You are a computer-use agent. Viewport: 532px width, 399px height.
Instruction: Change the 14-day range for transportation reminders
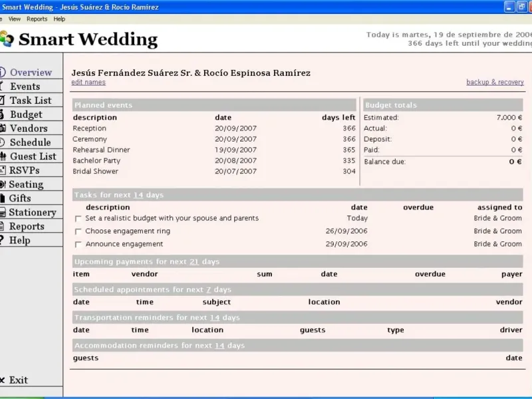(x=215, y=317)
